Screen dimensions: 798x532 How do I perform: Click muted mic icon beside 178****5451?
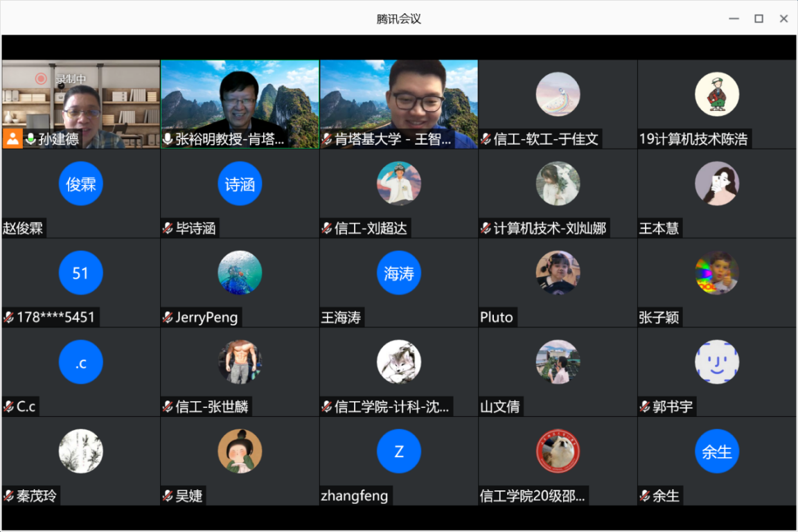click(x=8, y=317)
